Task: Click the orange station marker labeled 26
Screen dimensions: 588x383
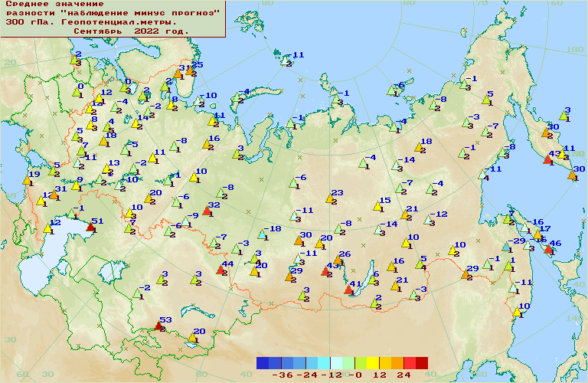Action: pos(338,260)
